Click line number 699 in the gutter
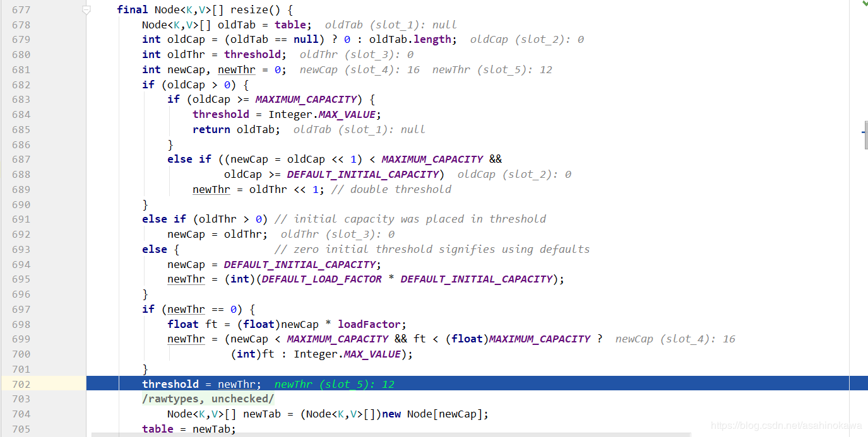Image resolution: width=868 pixels, height=437 pixels. click(21, 339)
